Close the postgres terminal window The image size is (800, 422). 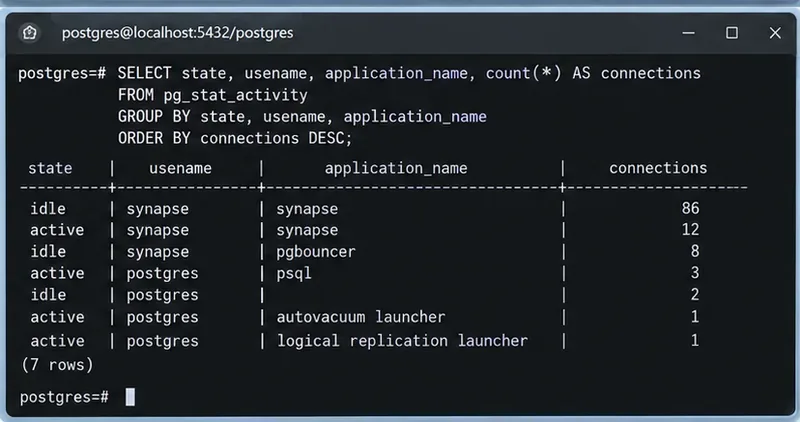(775, 33)
